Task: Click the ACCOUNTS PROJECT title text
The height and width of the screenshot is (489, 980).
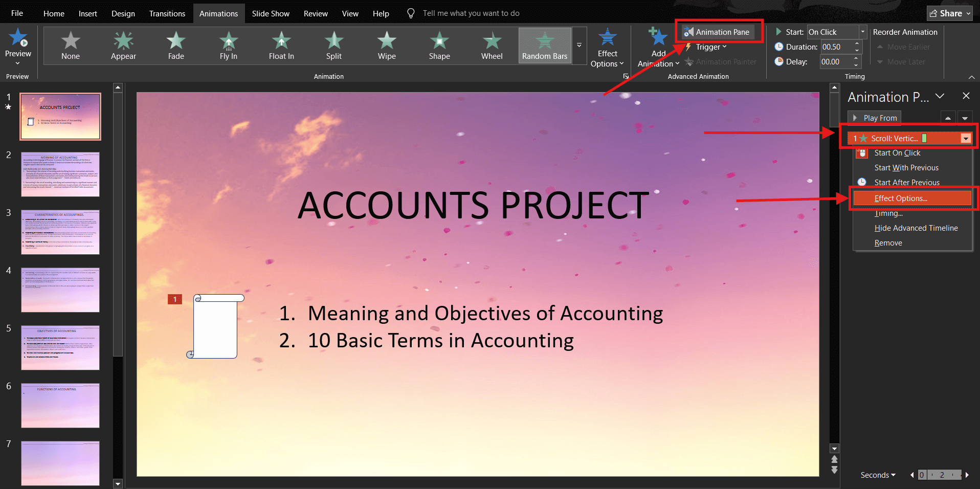Action: point(473,206)
